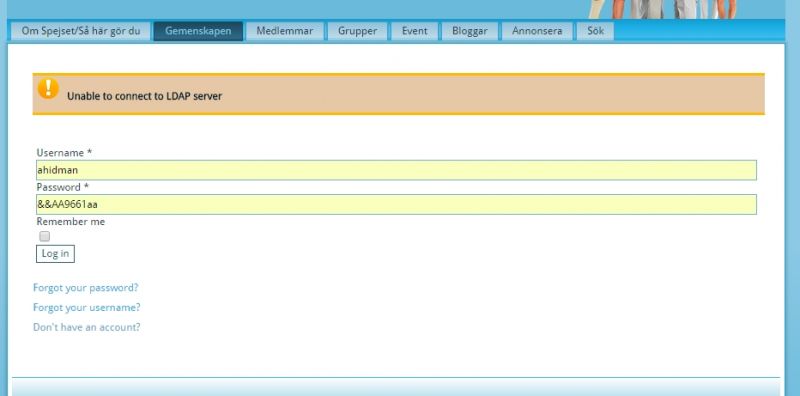Open the Bloggar tab
Image resolution: width=800 pixels, height=396 pixels.
(469, 31)
